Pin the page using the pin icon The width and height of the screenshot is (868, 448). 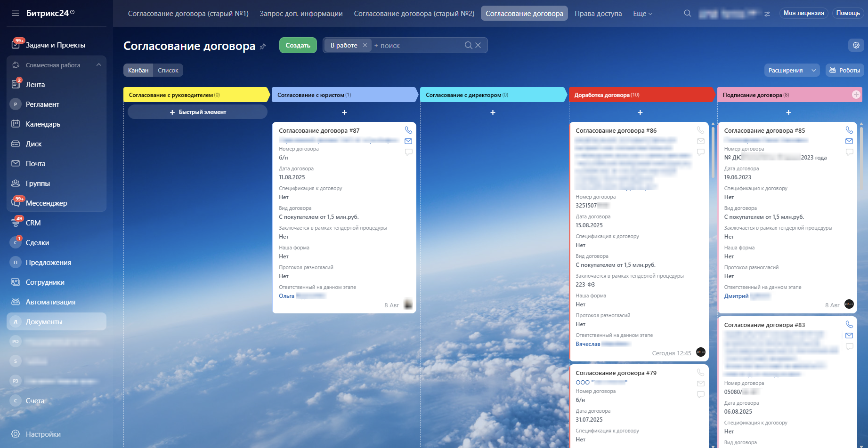click(x=263, y=47)
